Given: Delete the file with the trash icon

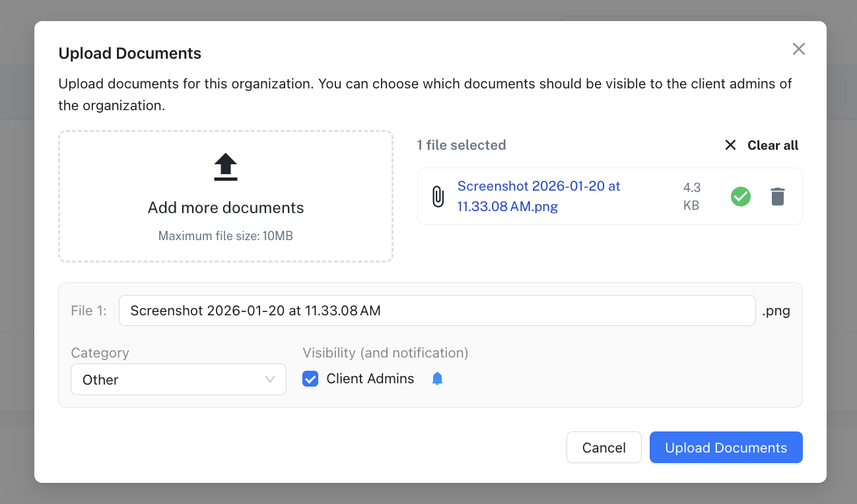Looking at the screenshot, I should point(778,197).
